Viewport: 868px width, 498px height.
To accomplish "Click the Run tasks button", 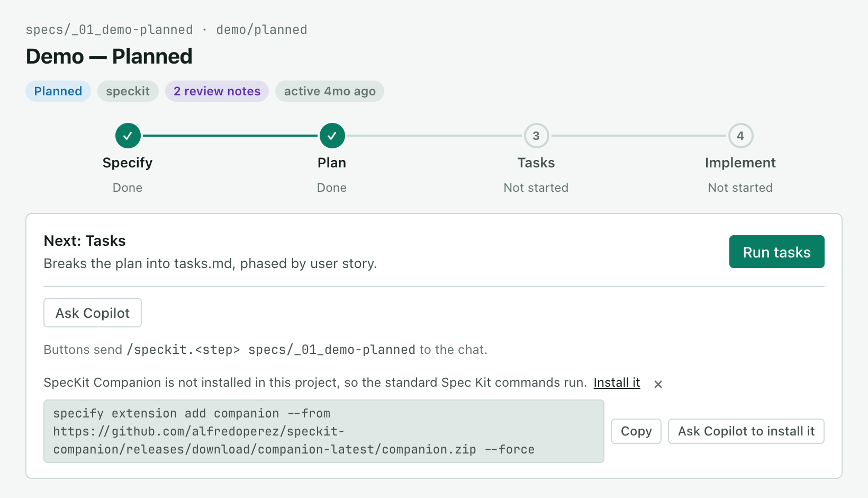I will tap(776, 252).
